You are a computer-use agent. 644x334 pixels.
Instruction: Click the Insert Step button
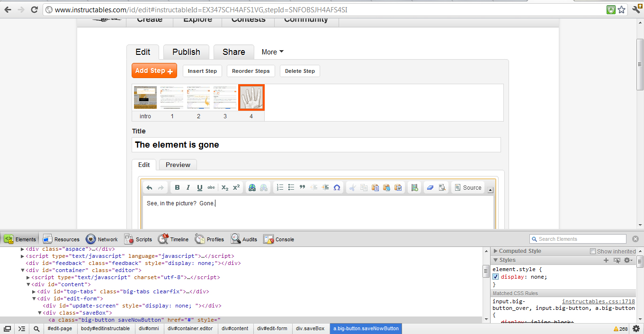tap(202, 71)
